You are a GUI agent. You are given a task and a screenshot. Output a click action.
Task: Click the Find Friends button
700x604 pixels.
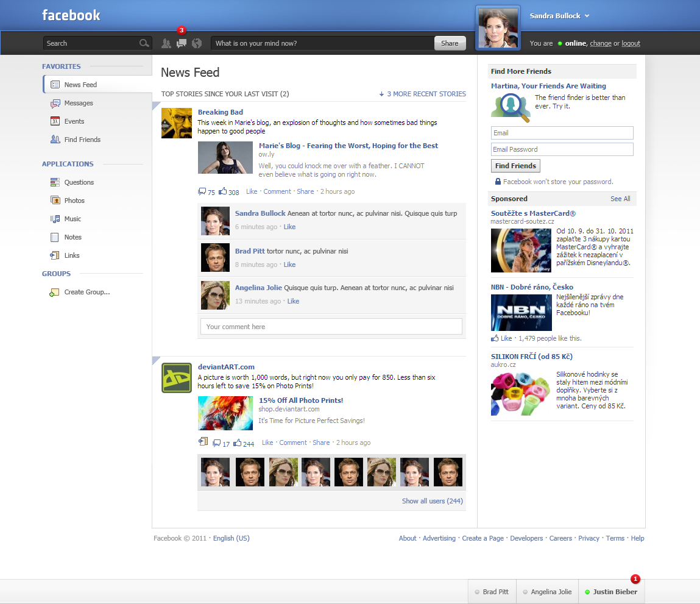pyautogui.click(x=515, y=166)
